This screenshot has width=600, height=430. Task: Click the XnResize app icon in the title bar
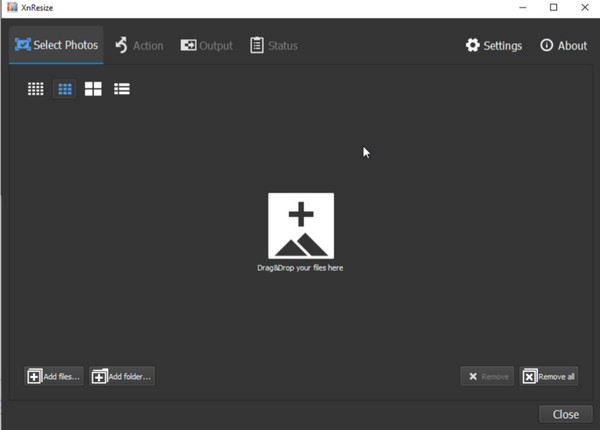pos(11,8)
